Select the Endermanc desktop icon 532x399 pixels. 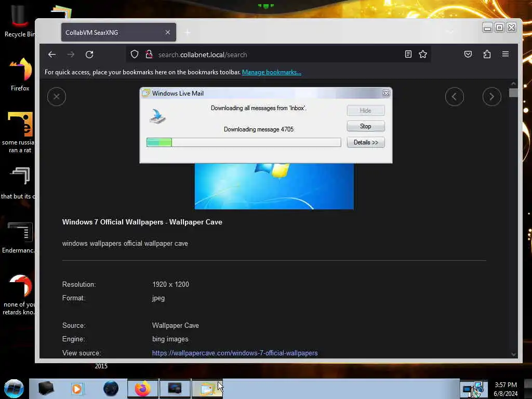[19, 237]
